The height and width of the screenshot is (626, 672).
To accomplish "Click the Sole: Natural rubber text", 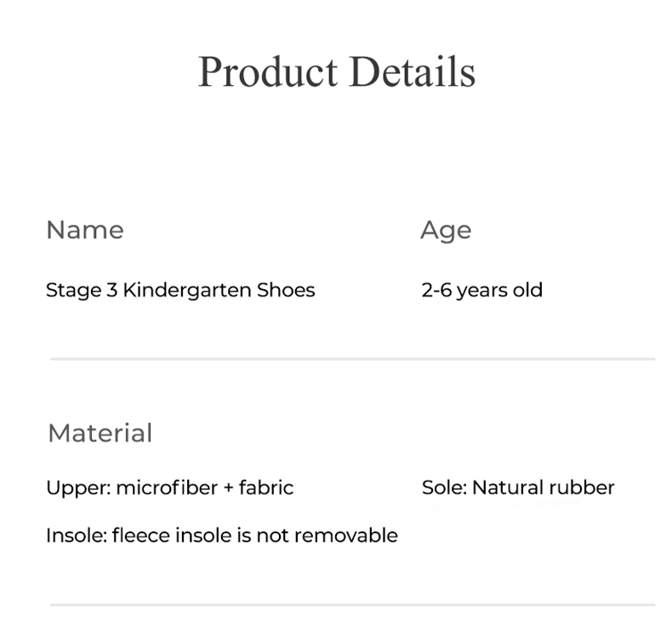I will 517,487.
